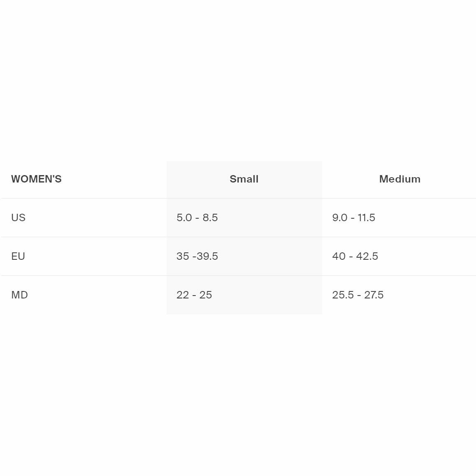Click the number 11.5 in US row
476x476 pixels.
tap(366, 217)
